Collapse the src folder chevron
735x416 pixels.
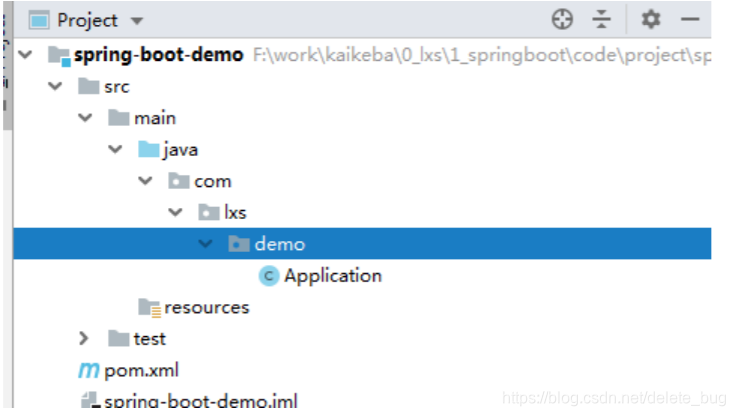(x=55, y=86)
